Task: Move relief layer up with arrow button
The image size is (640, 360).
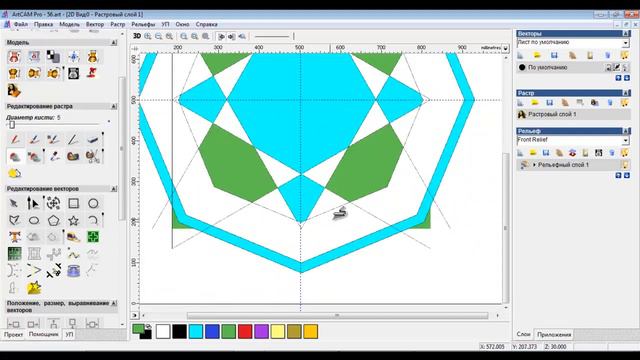Action: 618,175
